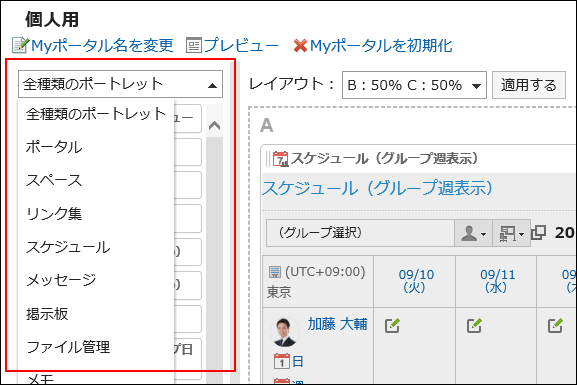577x385 pixels.
Task: Open the レイアウト B:50% C:50% dropdown
Action: click(x=414, y=85)
